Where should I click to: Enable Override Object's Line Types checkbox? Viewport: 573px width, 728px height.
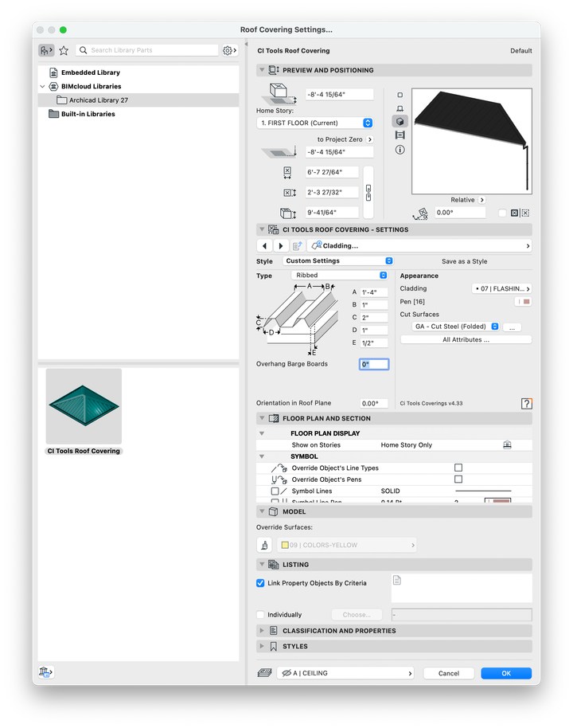pyautogui.click(x=458, y=468)
